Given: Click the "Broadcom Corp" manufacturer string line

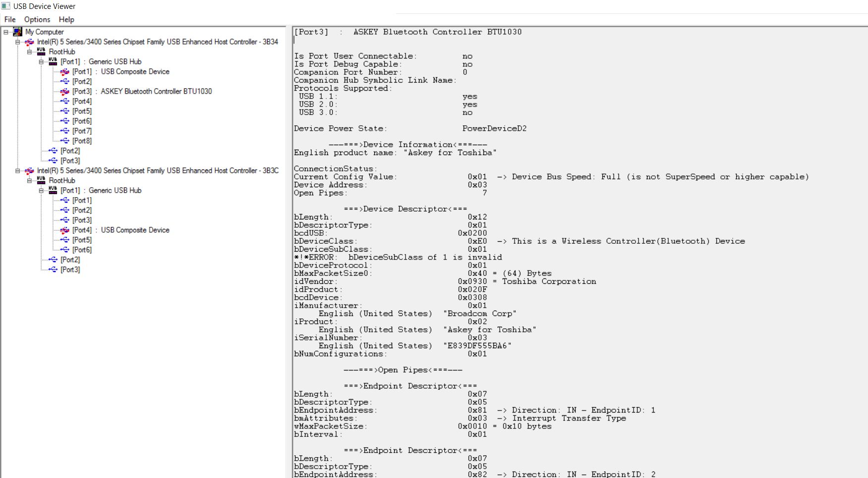Looking at the screenshot, I should tap(417, 314).
